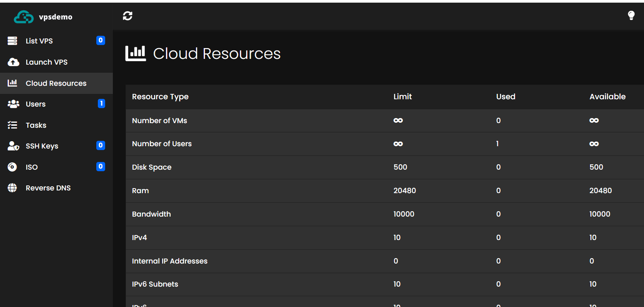Click the Disk Space limit value 500
Viewport: 644px width, 307px height.
pyautogui.click(x=400, y=167)
